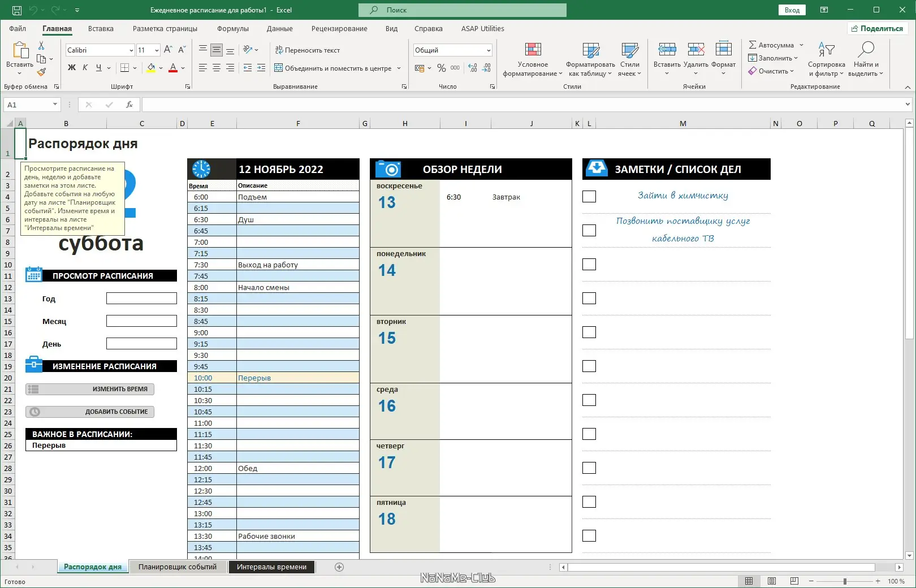Open the ASAP Utilities tab
The height and width of the screenshot is (588, 916).
click(482, 29)
